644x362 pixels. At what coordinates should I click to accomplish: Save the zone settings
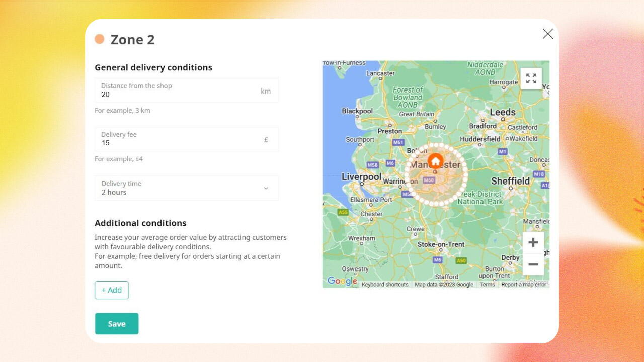tap(117, 324)
